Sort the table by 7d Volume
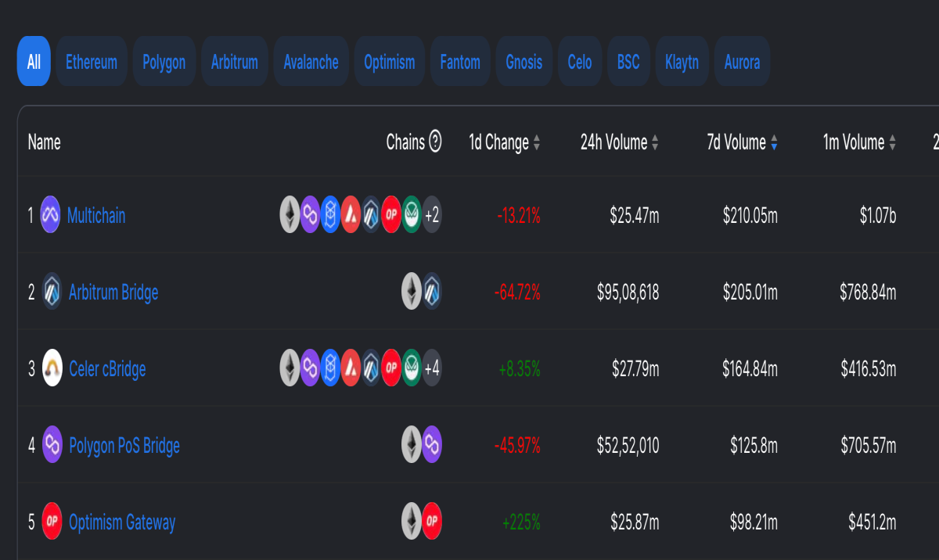This screenshot has height=560, width=939. click(740, 142)
